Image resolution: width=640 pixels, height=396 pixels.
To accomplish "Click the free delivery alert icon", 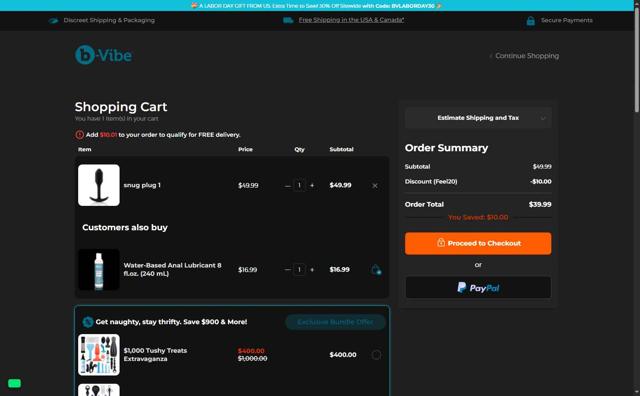I will pyautogui.click(x=80, y=135).
